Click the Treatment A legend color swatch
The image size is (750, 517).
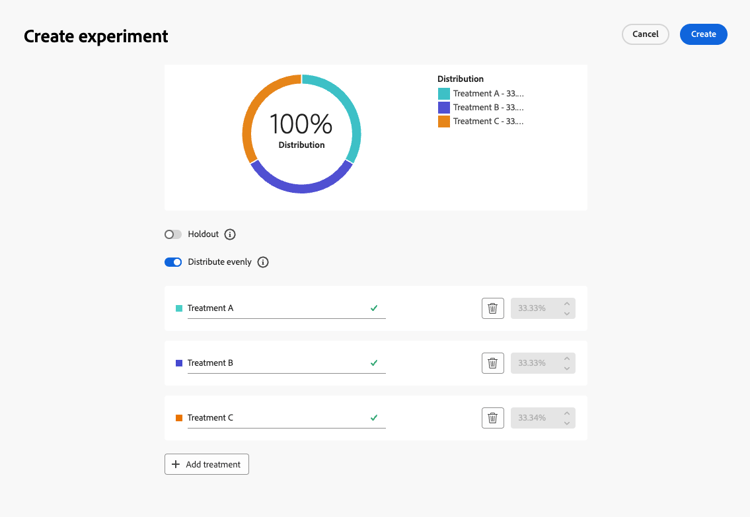444,93
